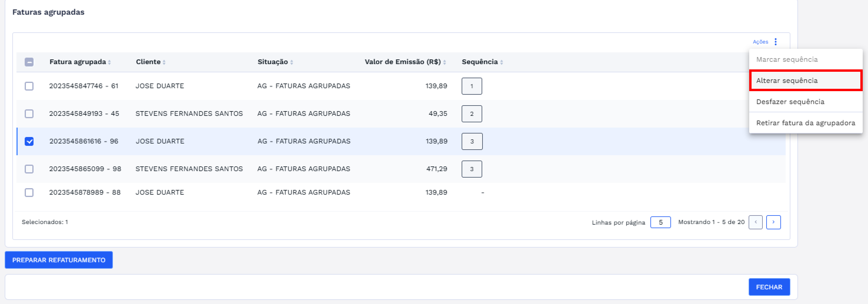This screenshot has width=868, height=304.
Task: Sort by Cliente column arrows
Action: (164, 62)
